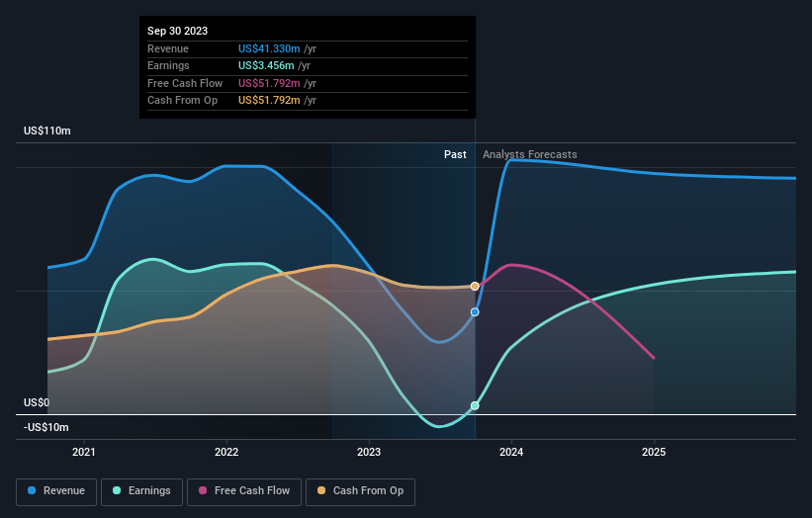The image size is (812, 518).
Task: Toggle the Earnings series legend button
Action: click(141, 491)
